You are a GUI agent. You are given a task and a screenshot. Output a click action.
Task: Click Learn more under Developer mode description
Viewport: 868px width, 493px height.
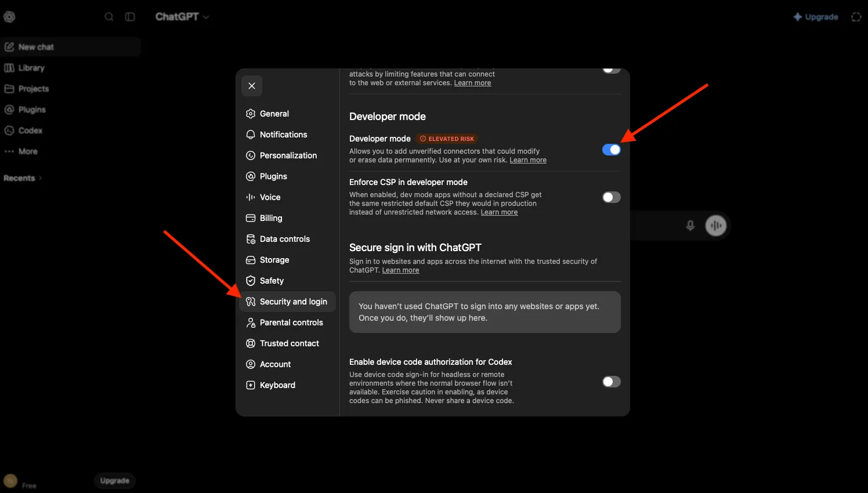click(528, 160)
